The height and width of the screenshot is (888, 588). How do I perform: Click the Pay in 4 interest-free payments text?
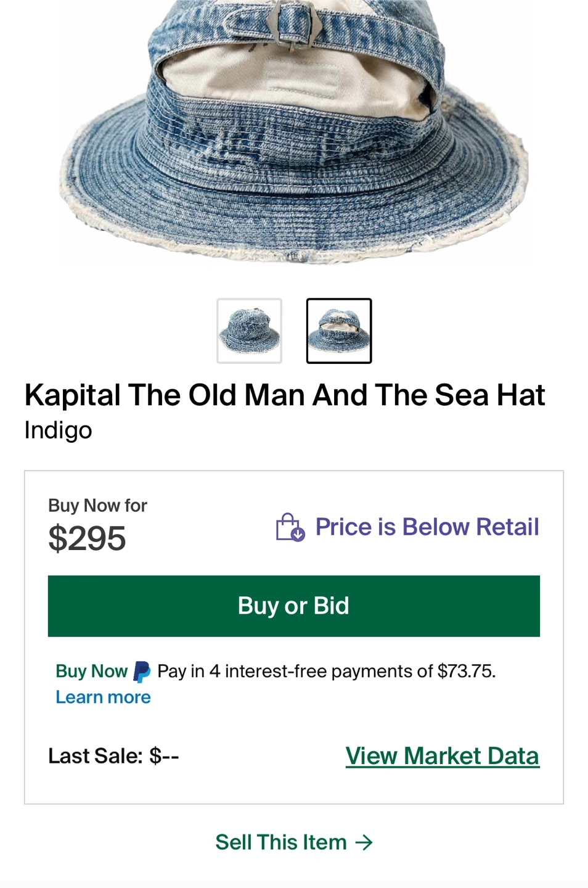pos(326,672)
